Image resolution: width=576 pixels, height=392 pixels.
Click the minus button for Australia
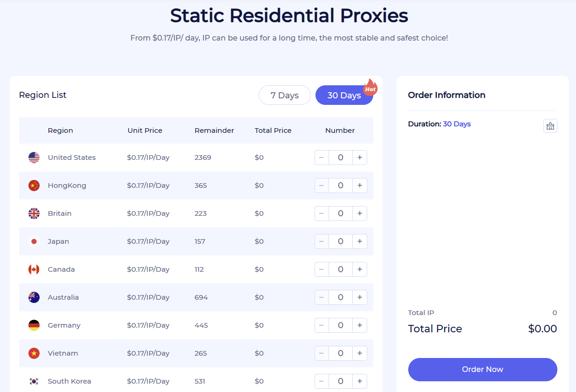point(322,297)
